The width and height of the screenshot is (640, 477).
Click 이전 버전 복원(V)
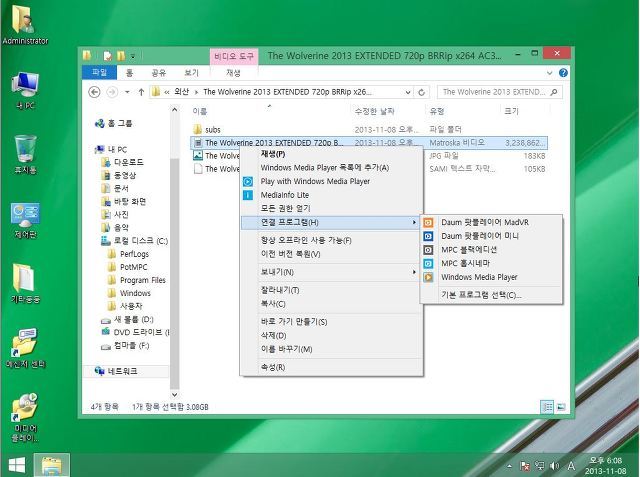coord(331,254)
